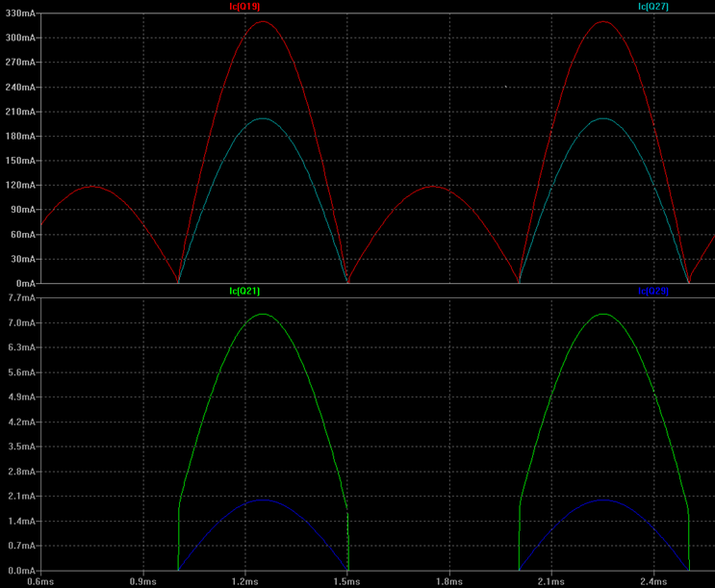Viewport: 715px width, 588px height.
Task: Click the 4.9mA axis label
Action: pyautogui.click(x=21, y=396)
